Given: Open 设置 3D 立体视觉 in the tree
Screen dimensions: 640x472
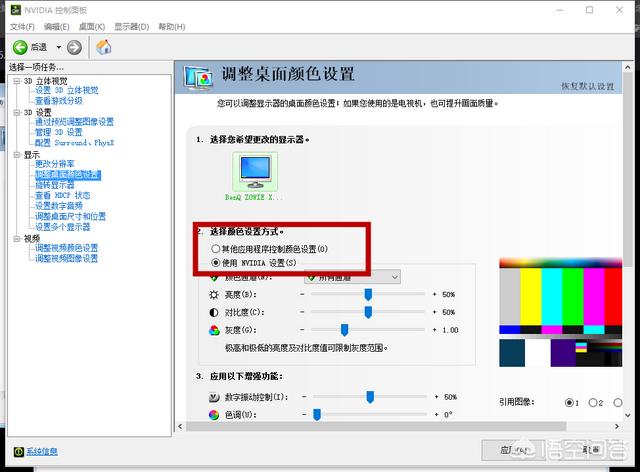Looking at the screenshot, I should coord(67,90).
